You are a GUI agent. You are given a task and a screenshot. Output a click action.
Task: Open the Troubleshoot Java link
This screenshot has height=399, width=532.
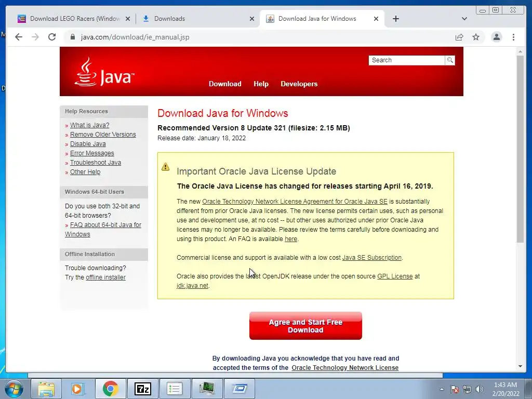point(96,163)
